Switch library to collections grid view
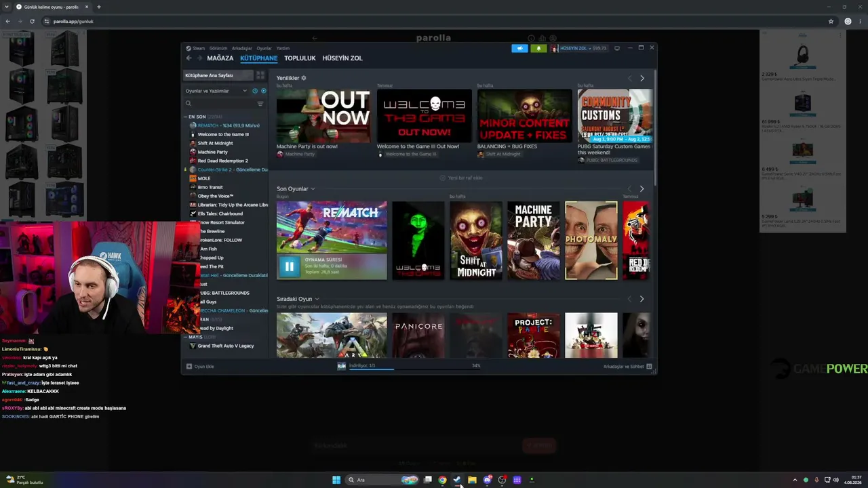 pos(260,75)
